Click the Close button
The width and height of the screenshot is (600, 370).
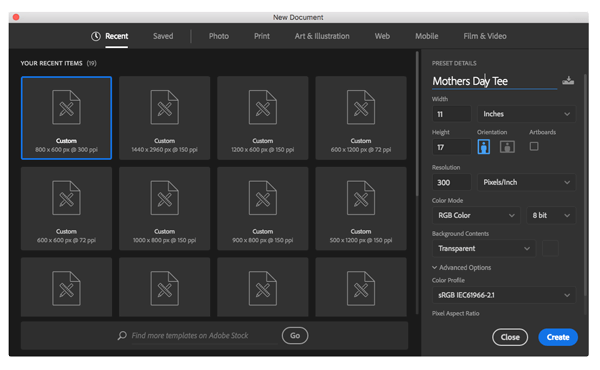tap(510, 337)
